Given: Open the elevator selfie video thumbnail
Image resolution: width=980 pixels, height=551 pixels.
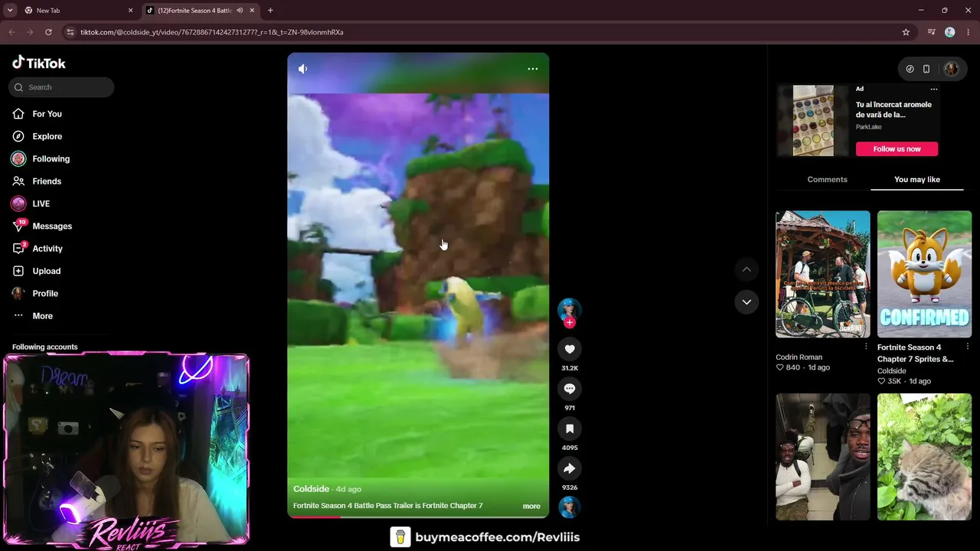Looking at the screenshot, I should (x=823, y=457).
